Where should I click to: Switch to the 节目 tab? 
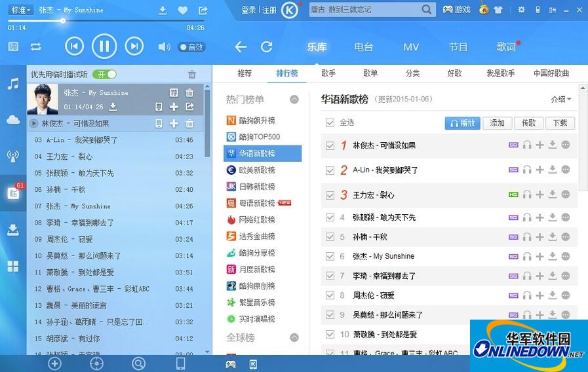pos(458,47)
